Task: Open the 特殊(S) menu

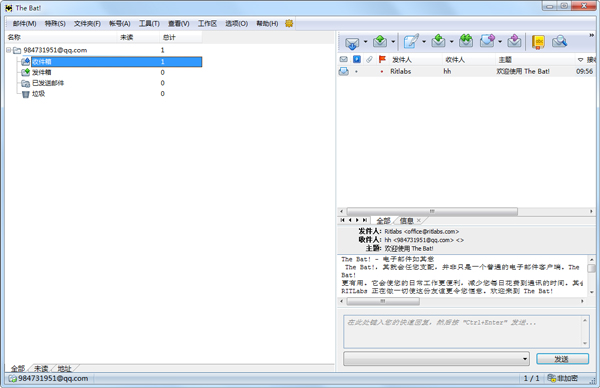Action: (x=55, y=24)
